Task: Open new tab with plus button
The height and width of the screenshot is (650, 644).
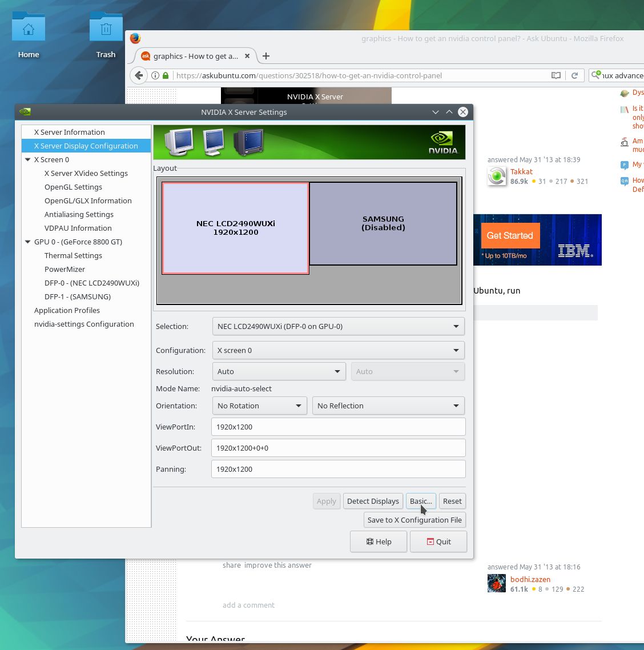Action: [266, 56]
